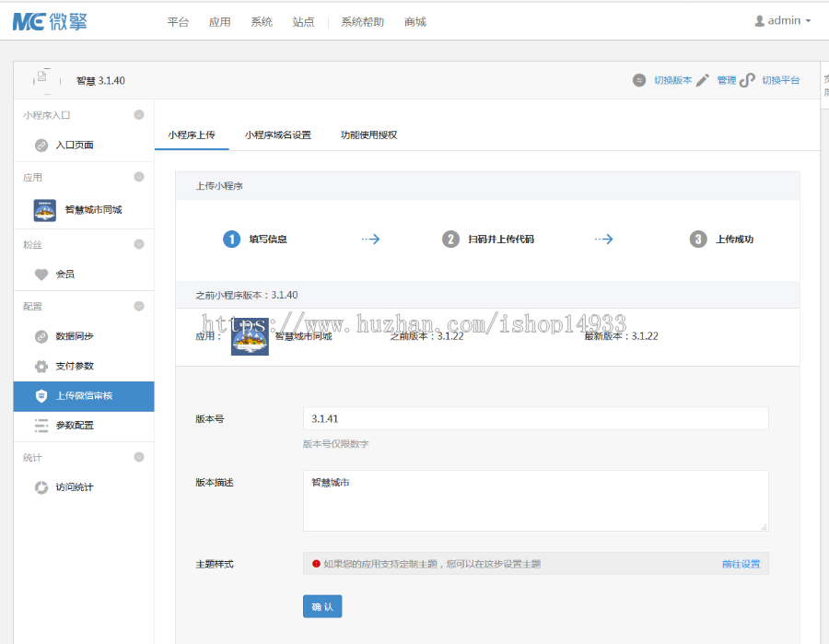The image size is (829, 644).
Task: Collapse the 小程序入口 sidebar section
Action: click(x=138, y=114)
